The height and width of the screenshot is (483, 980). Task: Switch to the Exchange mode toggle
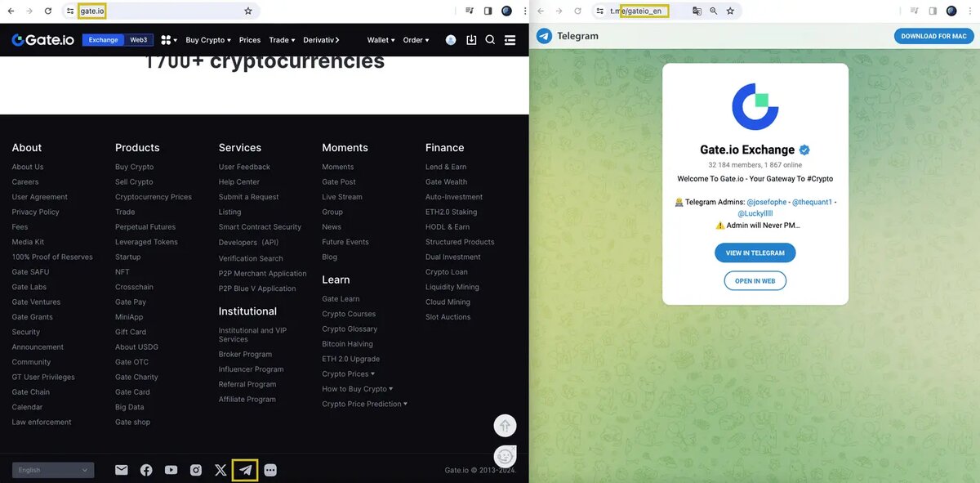pos(104,40)
